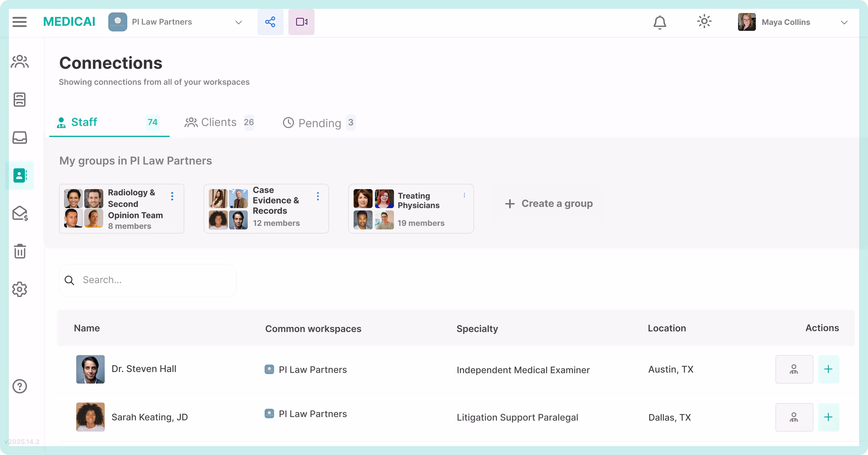The height and width of the screenshot is (455, 868).
Task: Open the hamburger menu
Action: 20,22
